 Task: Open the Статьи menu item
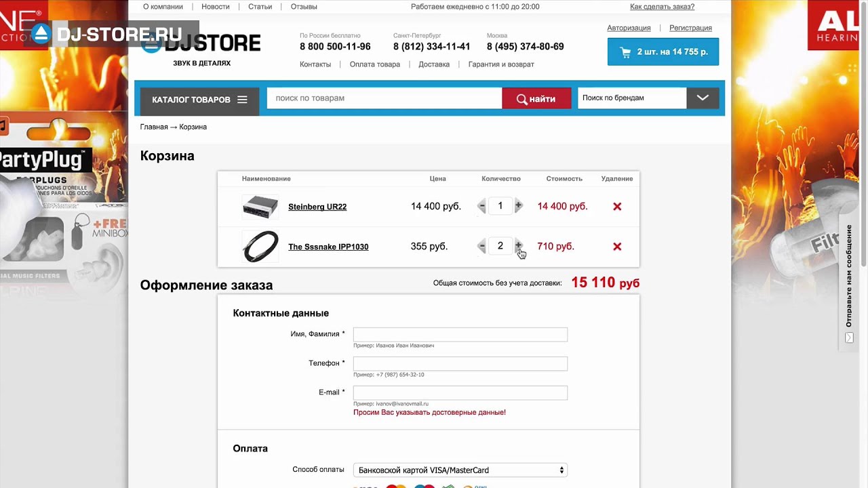tap(260, 6)
